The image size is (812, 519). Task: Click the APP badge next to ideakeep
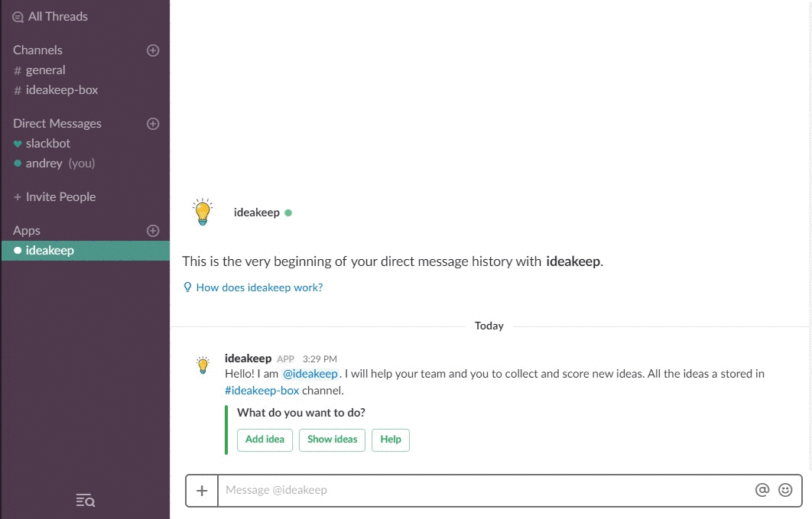pos(285,359)
